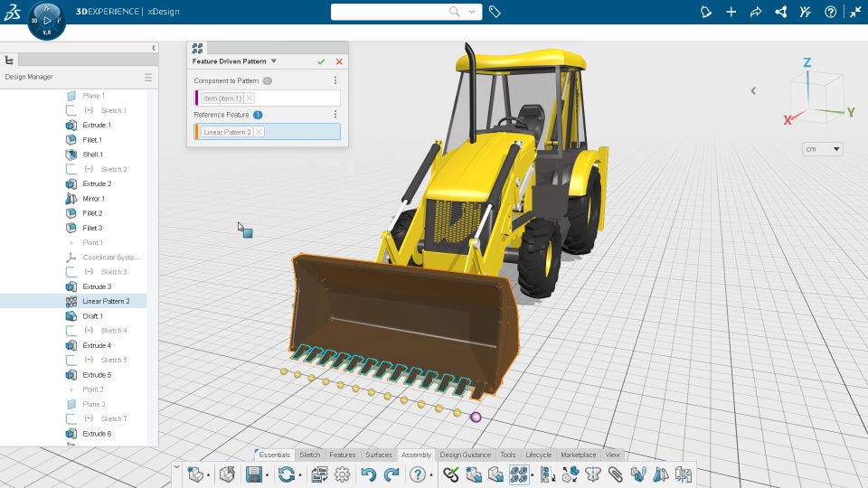Open the cm units dropdown
The width and height of the screenshot is (868, 488).
tap(823, 149)
